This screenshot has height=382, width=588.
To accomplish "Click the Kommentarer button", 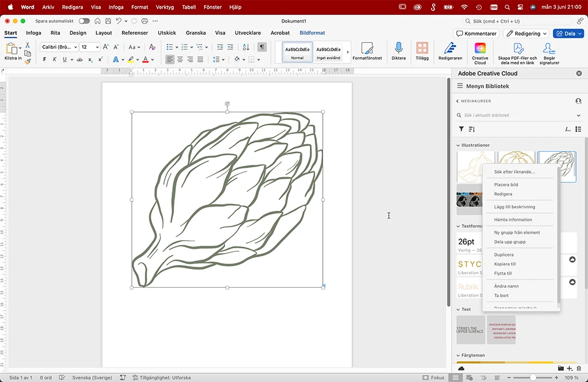I will (x=476, y=34).
